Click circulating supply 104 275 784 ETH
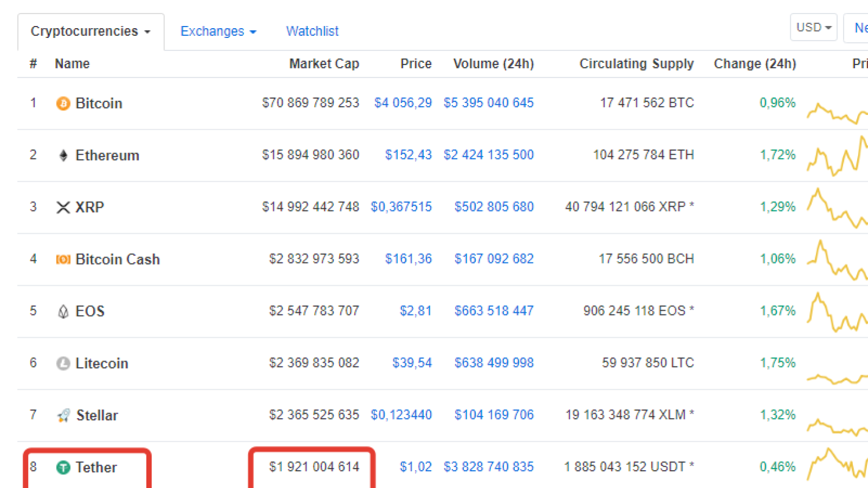 pos(643,155)
